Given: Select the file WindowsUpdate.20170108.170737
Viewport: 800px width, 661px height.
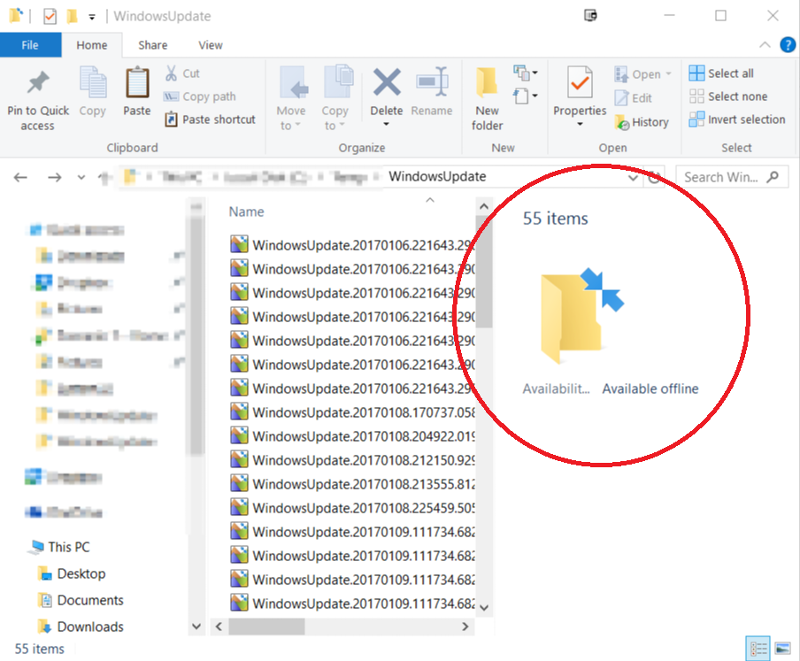Looking at the screenshot, I should tap(352, 412).
